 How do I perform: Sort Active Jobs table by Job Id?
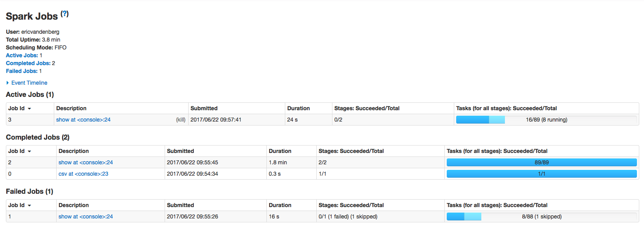point(20,108)
